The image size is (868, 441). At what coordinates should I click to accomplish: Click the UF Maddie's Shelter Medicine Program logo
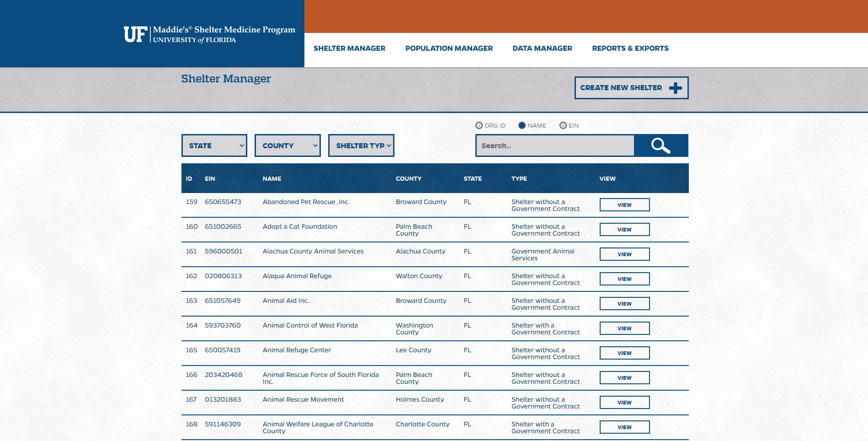coord(209,34)
